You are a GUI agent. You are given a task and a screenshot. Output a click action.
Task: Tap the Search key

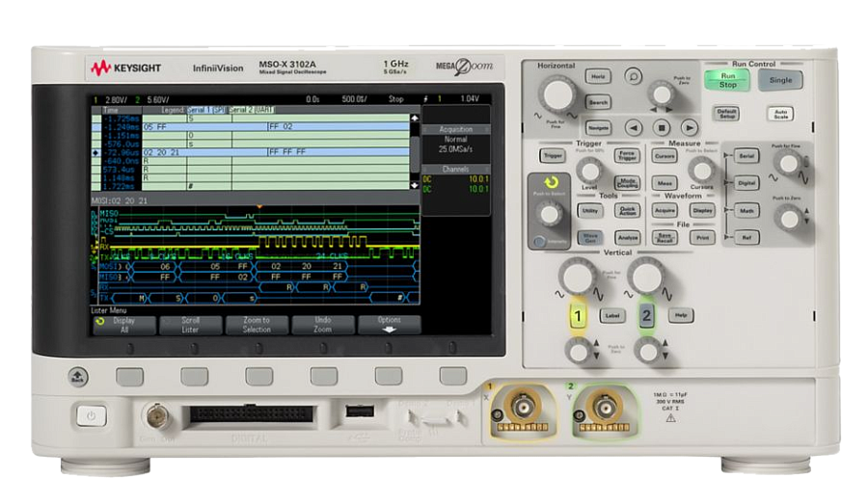[x=598, y=102]
